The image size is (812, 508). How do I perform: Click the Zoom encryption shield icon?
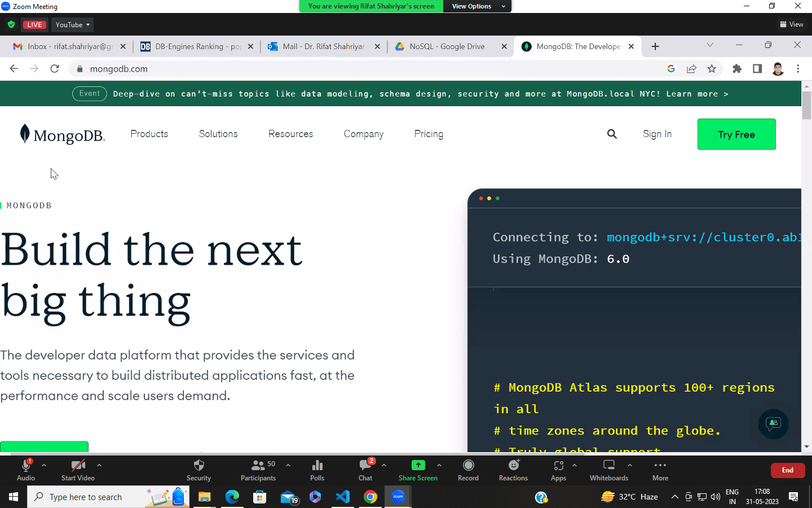coord(11,25)
